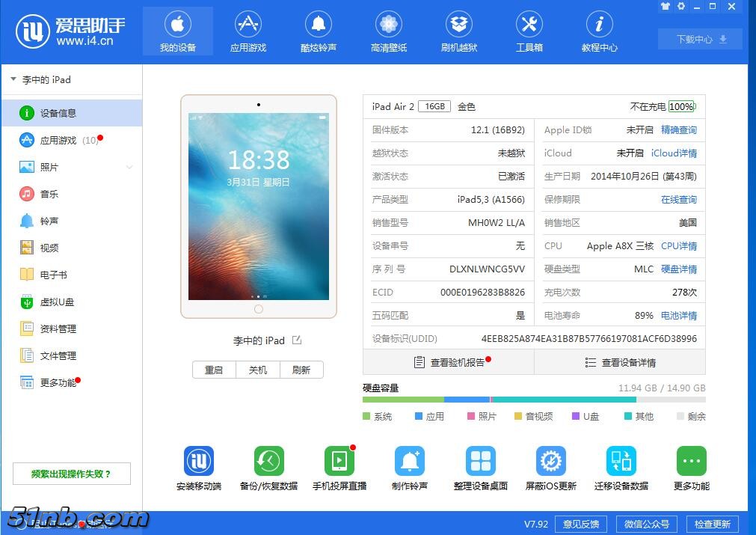Click the 硬盘容量 storage usage bar

[534, 400]
